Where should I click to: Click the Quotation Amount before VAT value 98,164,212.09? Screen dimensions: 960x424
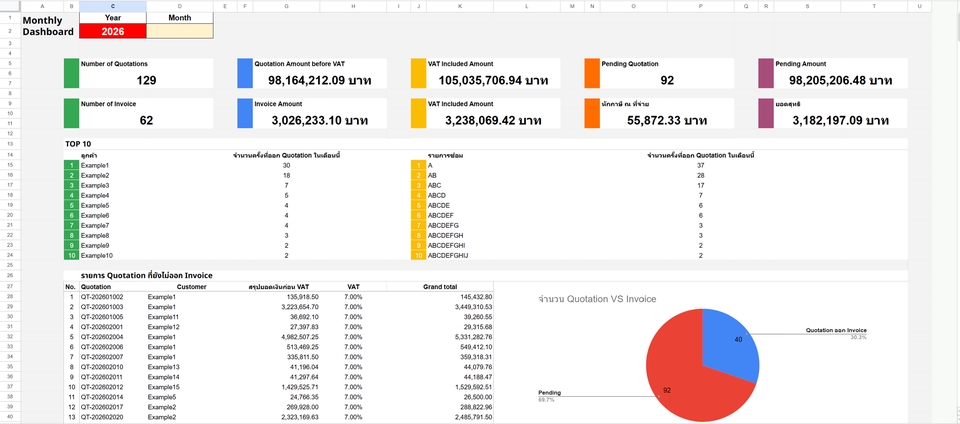click(319, 80)
